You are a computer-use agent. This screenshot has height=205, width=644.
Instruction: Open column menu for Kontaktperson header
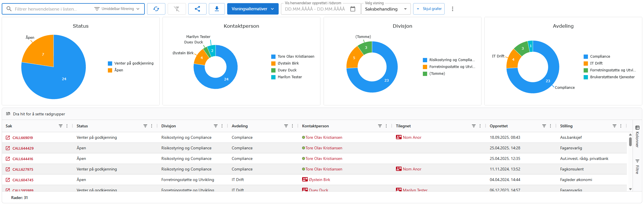386,126
